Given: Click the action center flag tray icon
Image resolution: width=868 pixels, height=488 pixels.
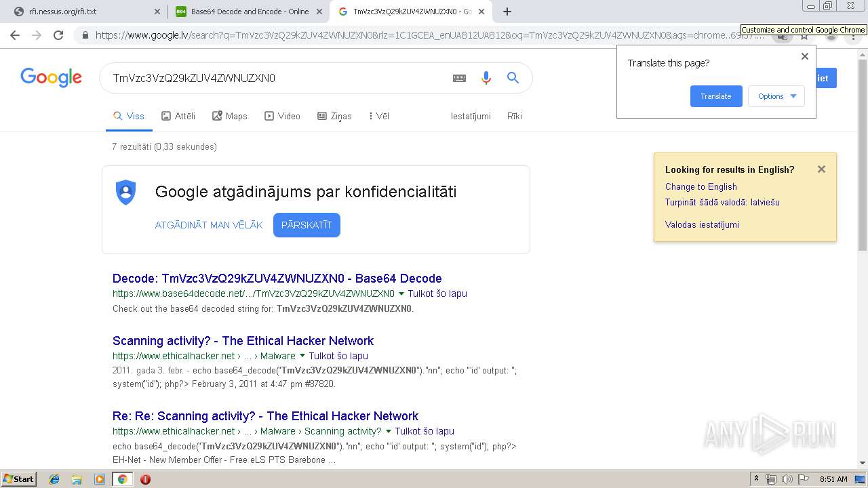Looking at the screenshot, I should 802,479.
